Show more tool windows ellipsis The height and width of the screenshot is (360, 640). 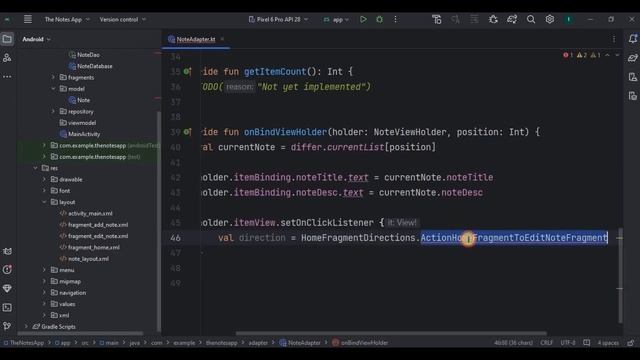click(7, 76)
